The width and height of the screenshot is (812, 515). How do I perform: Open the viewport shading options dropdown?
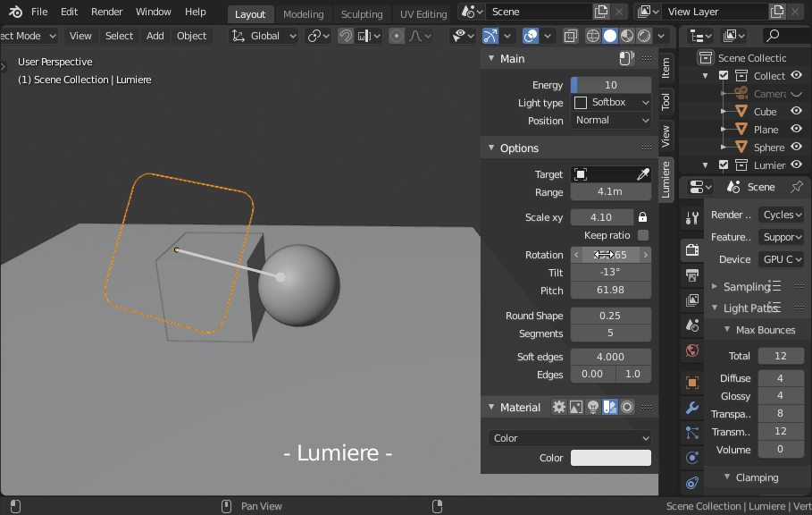(661, 36)
